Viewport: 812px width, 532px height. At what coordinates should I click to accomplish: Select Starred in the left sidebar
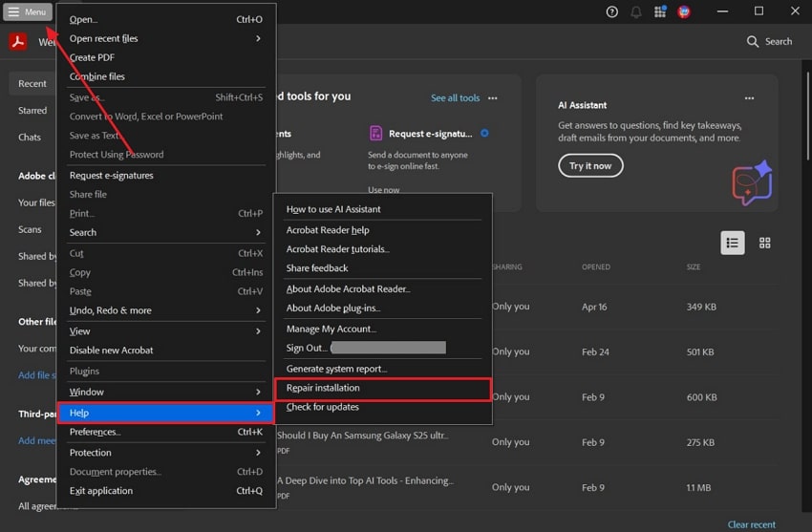point(32,110)
